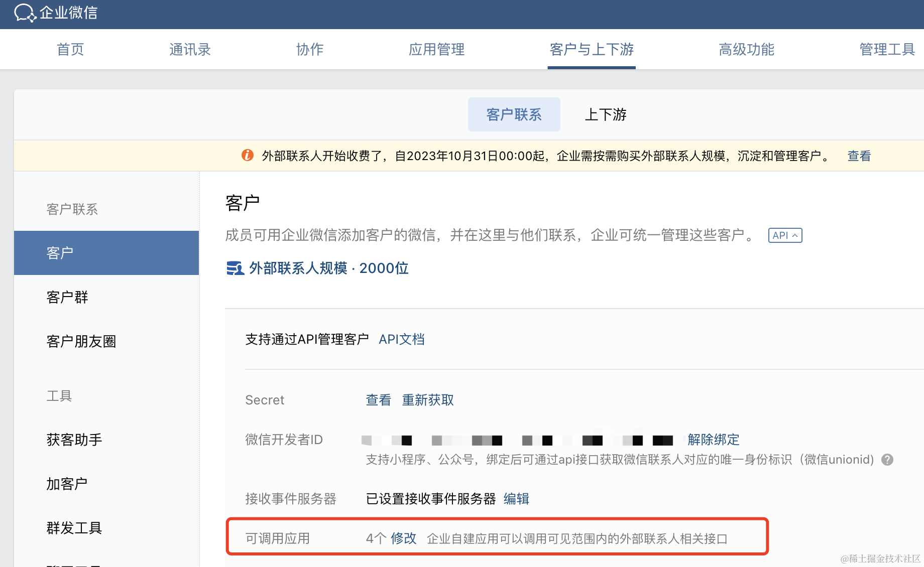The image size is (924, 567).
Task: Click the 企业微信 logo icon
Action: point(25,13)
